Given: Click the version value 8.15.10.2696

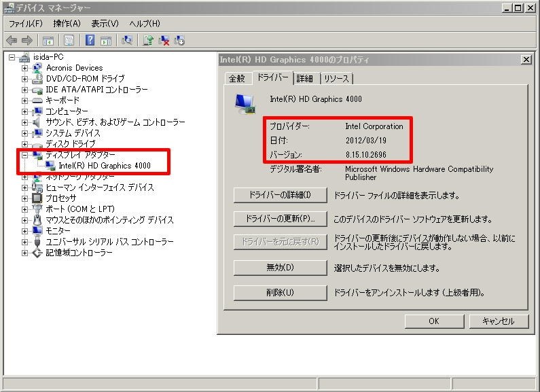Looking at the screenshot, I should click(x=365, y=155).
